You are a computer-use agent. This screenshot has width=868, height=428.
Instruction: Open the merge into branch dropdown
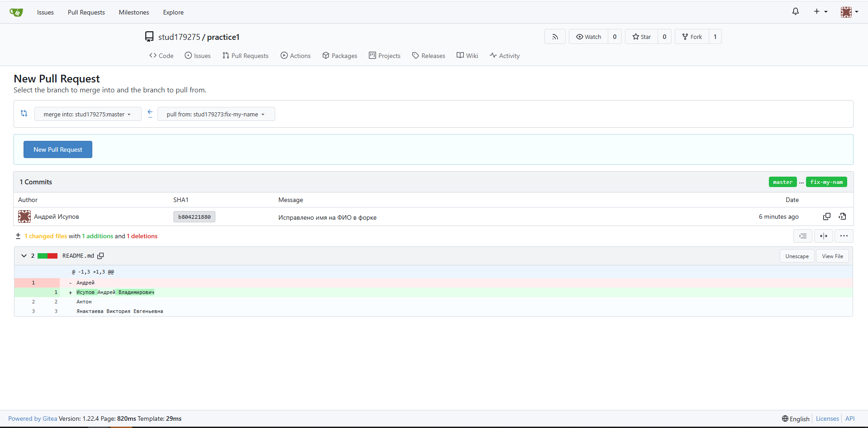(87, 114)
